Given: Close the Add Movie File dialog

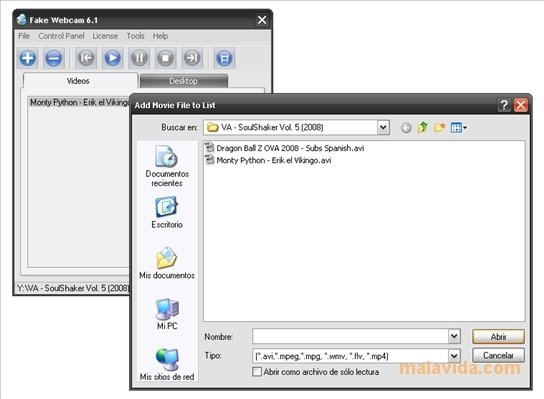Looking at the screenshot, I should pos(521,105).
